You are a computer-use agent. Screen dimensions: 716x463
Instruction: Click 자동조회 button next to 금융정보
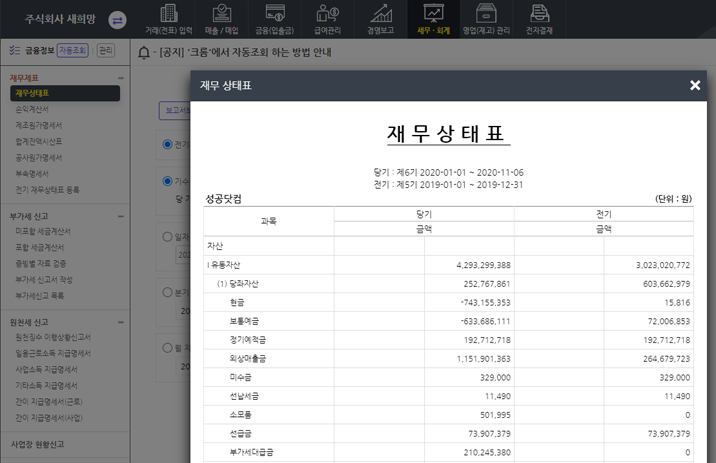[73, 50]
